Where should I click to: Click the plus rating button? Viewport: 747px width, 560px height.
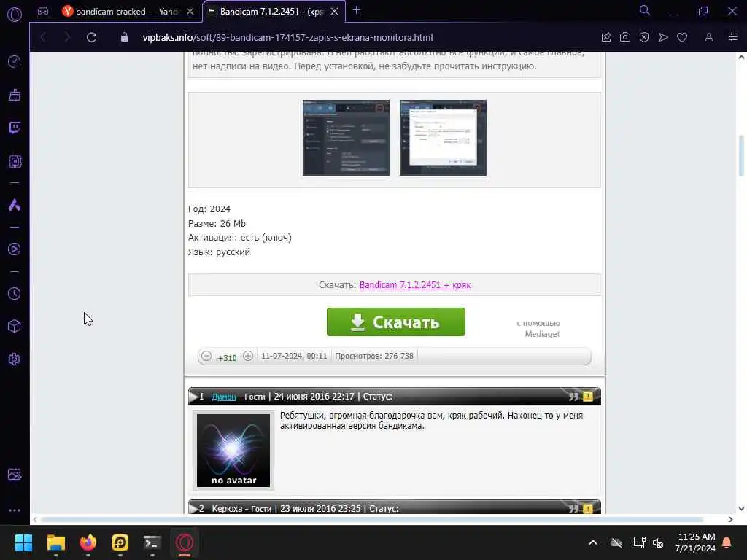pos(248,356)
